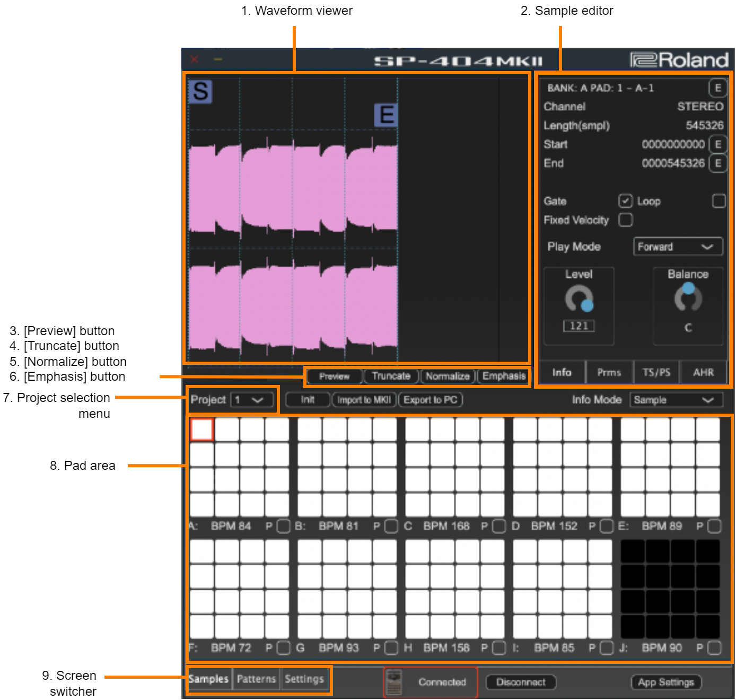Viewport: 736px width, 700px height.
Task: Click the E edit button beside End value
Action: (x=717, y=163)
